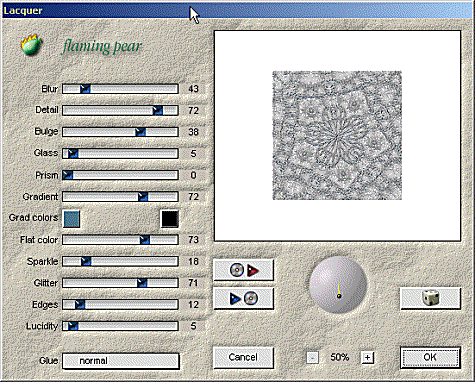Click the preview image thumbnail
Screen dimensions: 475x382
point(337,135)
